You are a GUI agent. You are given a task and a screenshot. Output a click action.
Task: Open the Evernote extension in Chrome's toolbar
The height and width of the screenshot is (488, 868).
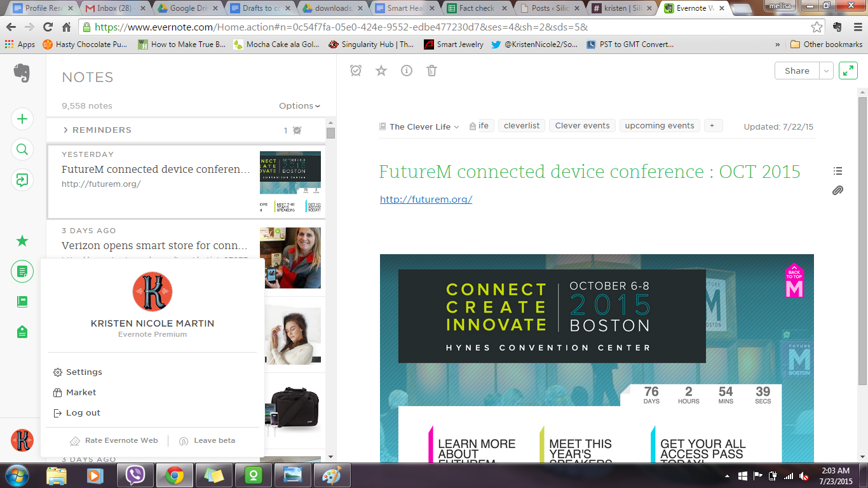tap(836, 27)
